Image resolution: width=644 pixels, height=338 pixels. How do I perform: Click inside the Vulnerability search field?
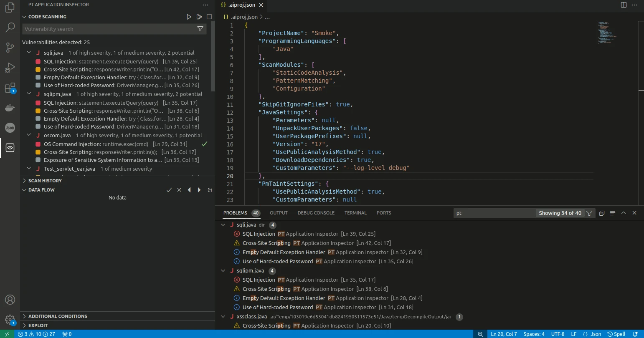pyautogui.click(x=104, y=29)
